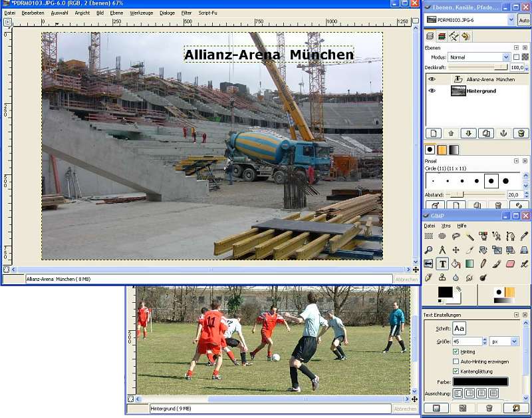Choose the Move tool
The height and width of the screenshot is (418, 532).
coord(456,250)
